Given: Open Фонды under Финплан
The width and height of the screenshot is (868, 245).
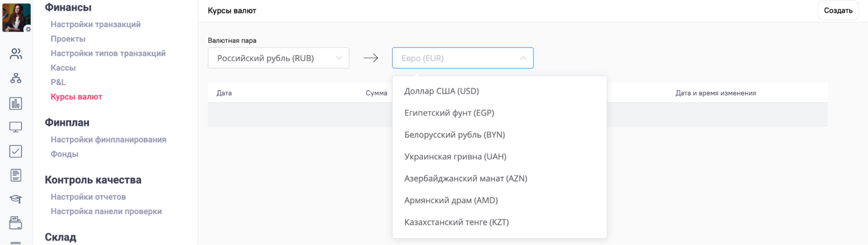Looking at the screenshot, I should point(64,154).
